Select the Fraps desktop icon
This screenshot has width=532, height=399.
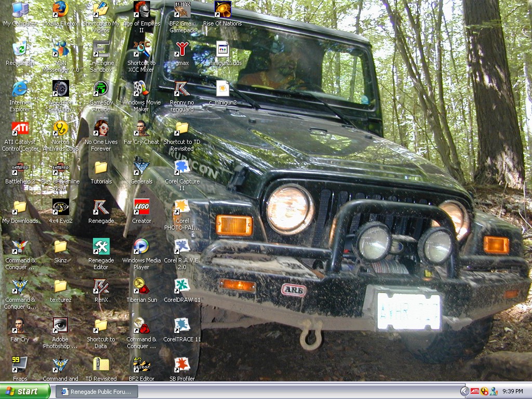[20, 365]
